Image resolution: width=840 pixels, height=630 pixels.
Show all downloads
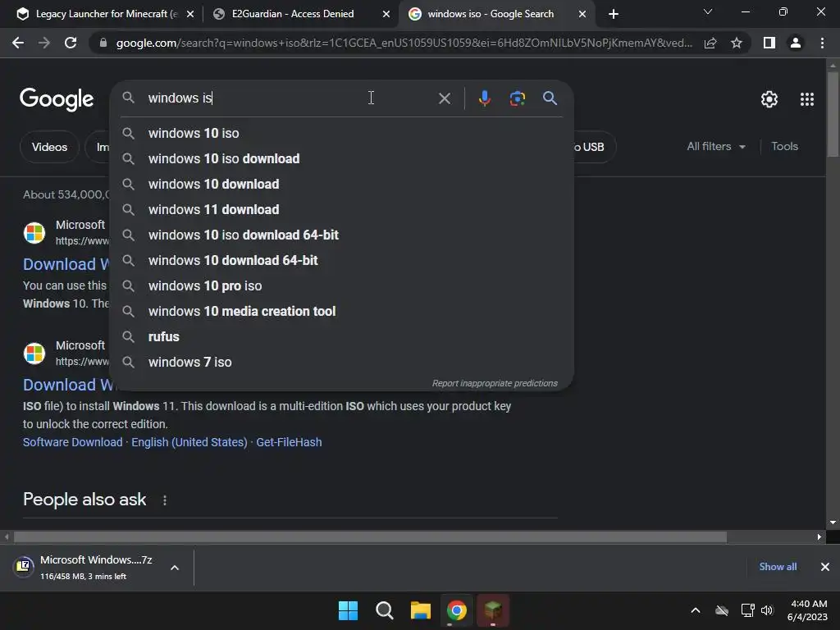(778, 567)
